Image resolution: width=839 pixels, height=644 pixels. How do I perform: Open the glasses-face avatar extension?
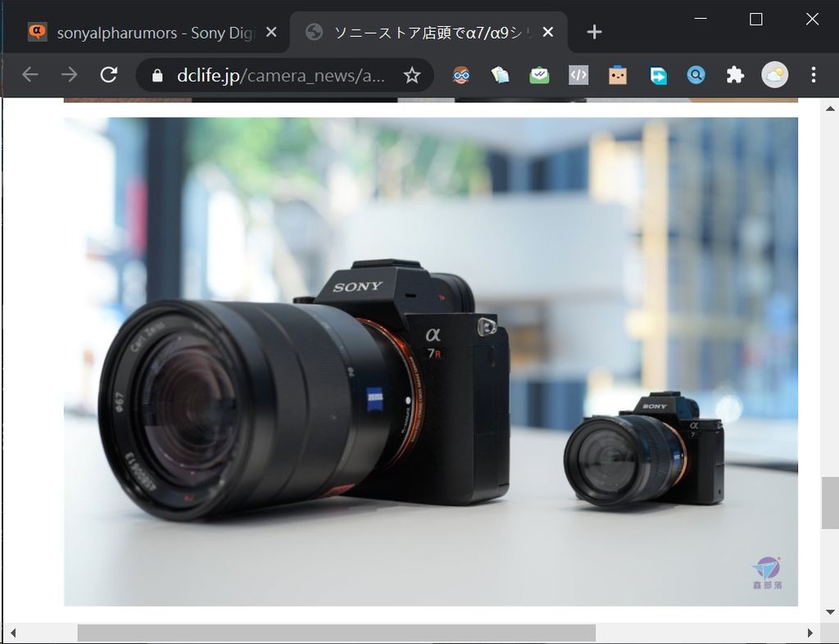[460, 75]
